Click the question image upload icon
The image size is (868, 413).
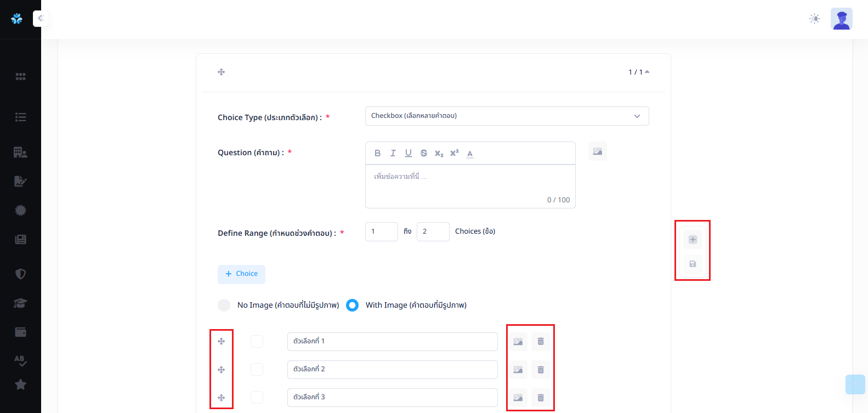[597, 151]
